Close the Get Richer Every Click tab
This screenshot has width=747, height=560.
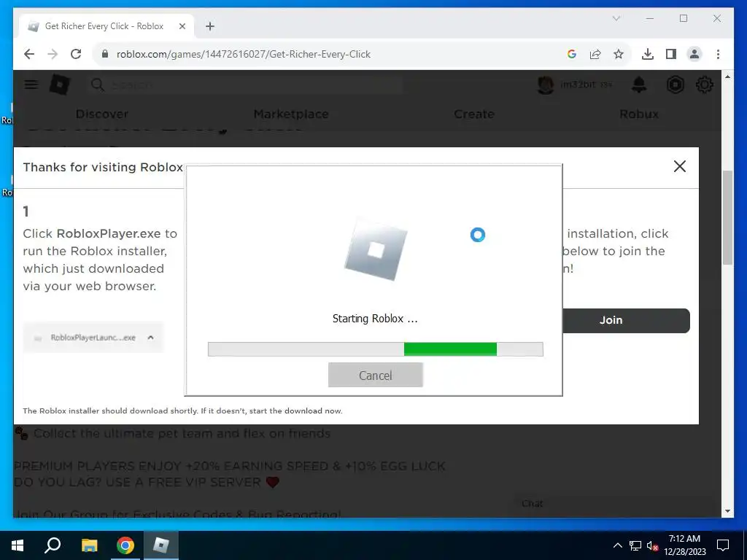pyautogui.click(x=182, y=26)
